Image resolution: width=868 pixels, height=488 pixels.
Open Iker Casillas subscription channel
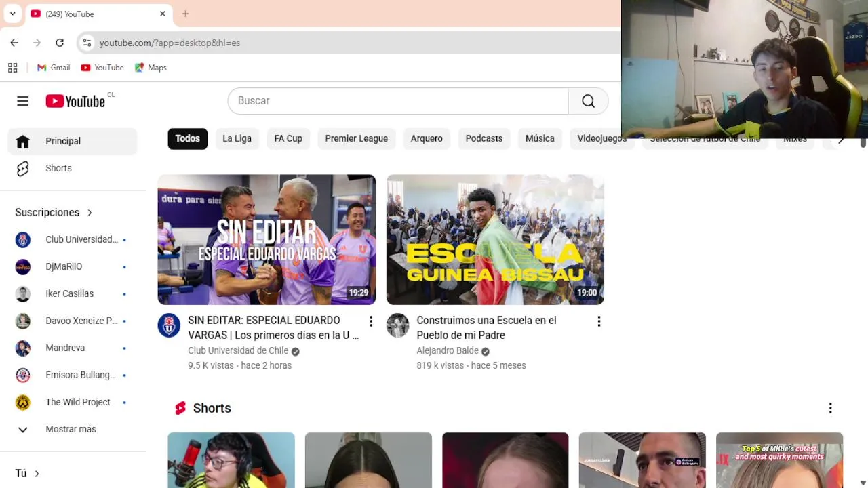click(73, 293)
